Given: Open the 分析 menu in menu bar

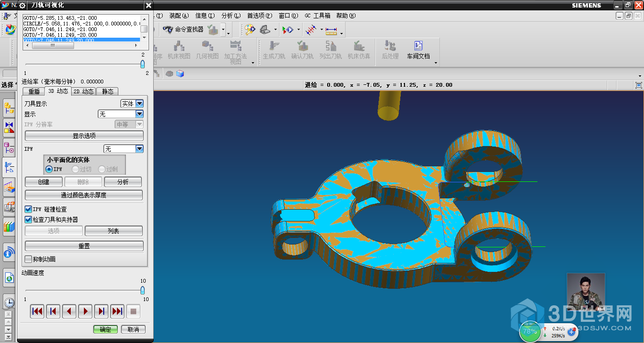Looking at the screenshot, I should [230, 16].
